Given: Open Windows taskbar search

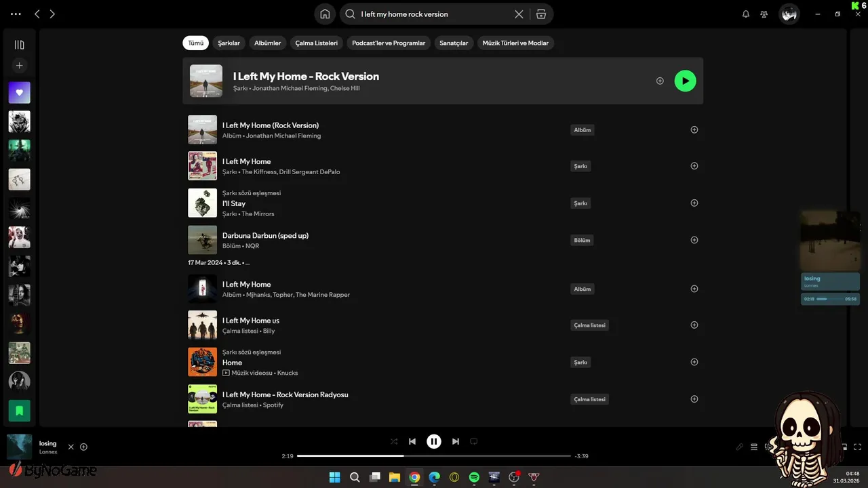Looking at the screenshot, I should [x=355, y=477].
